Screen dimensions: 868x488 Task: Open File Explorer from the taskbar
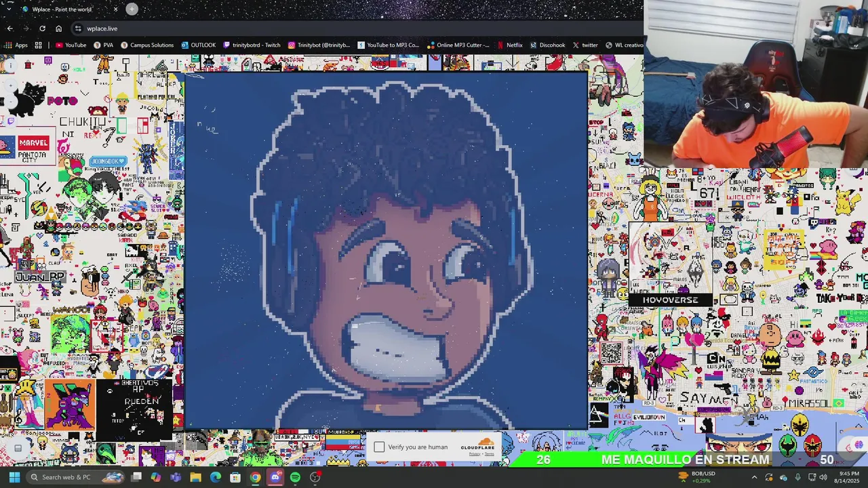195,477
